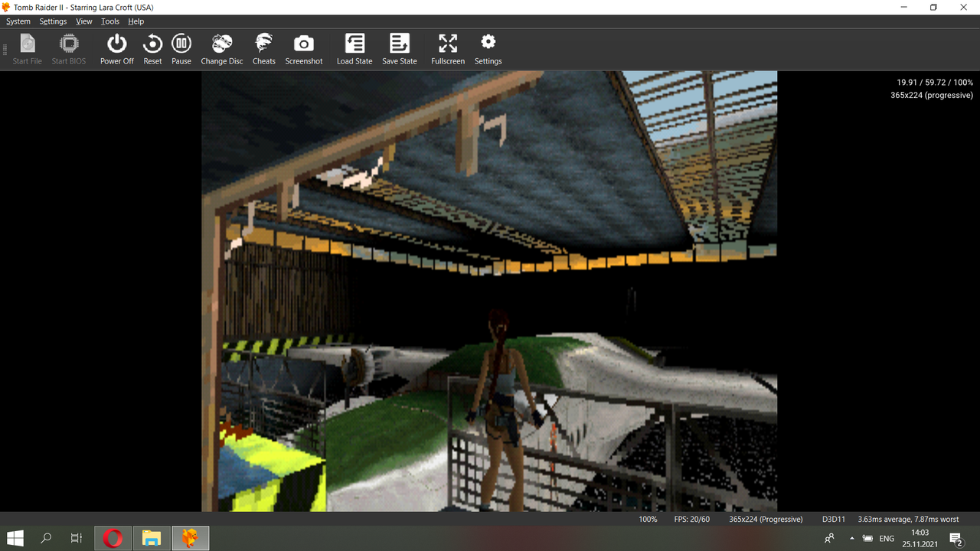Open Task View in the taskbar
This screenshot has width=980, height=551.
pyautogui.click(x=77, y=538)
